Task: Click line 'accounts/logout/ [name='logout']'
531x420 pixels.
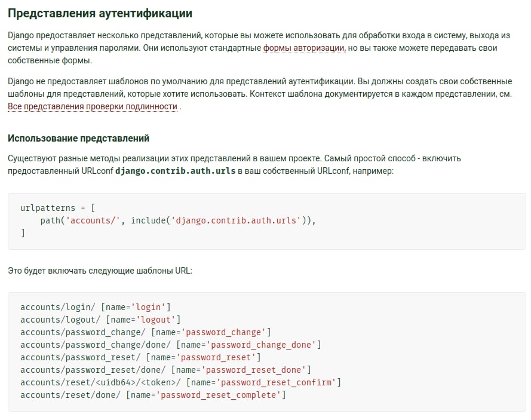Action: coord(100,320)
